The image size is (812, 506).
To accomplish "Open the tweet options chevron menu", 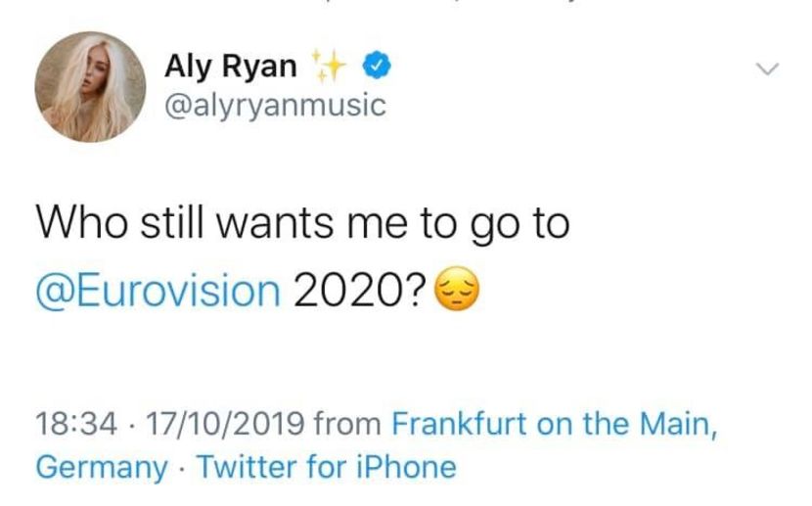I will (x=768, y=69).
